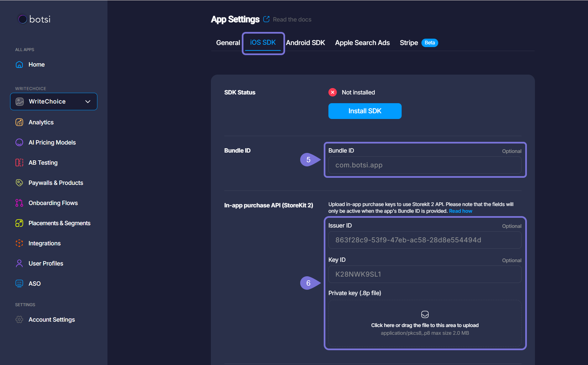Image resolution: width=588 pixels, height=365 pixels.
Task: Open AI Pricing Models circle icon
Action: (19, 143)
